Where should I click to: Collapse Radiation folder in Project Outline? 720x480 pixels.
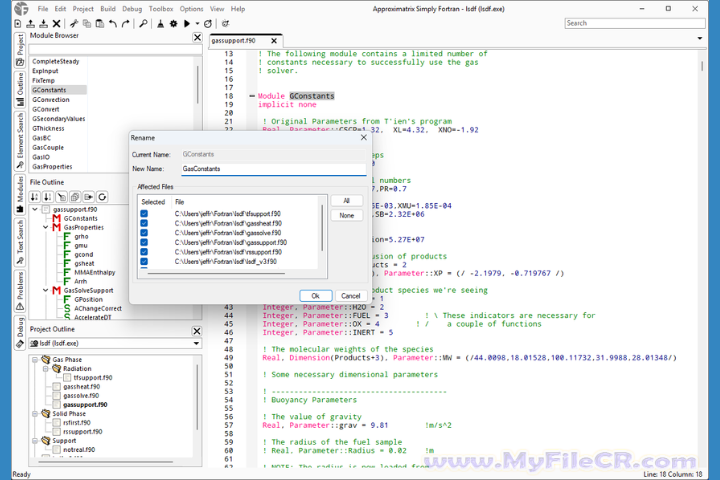tap(45, 368)
